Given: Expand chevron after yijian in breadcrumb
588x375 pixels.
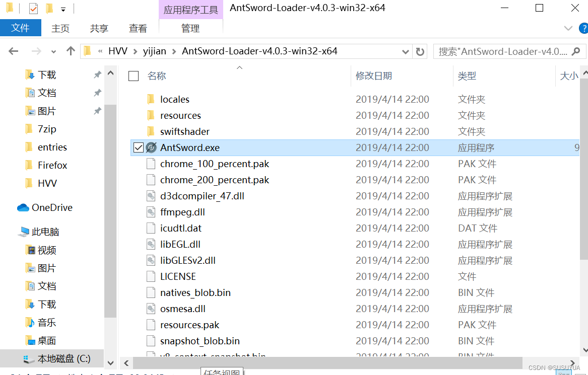Looking at the screenshot, I should 174,51.
